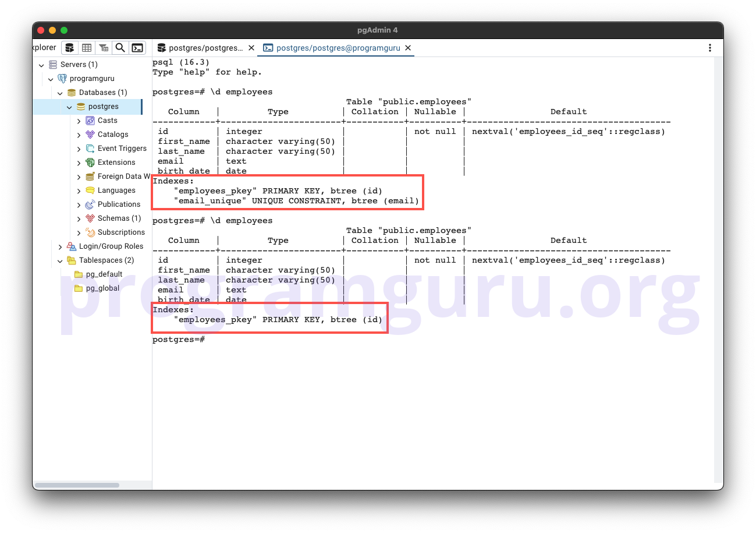Select the Tablespaces (2) tree label
756x533 pixels.
107,260
